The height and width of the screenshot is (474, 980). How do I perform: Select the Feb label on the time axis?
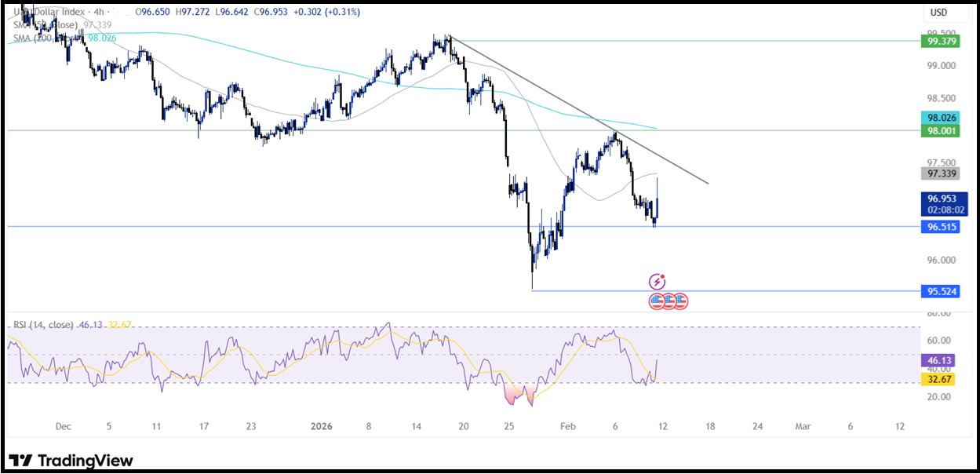[567, 426]
